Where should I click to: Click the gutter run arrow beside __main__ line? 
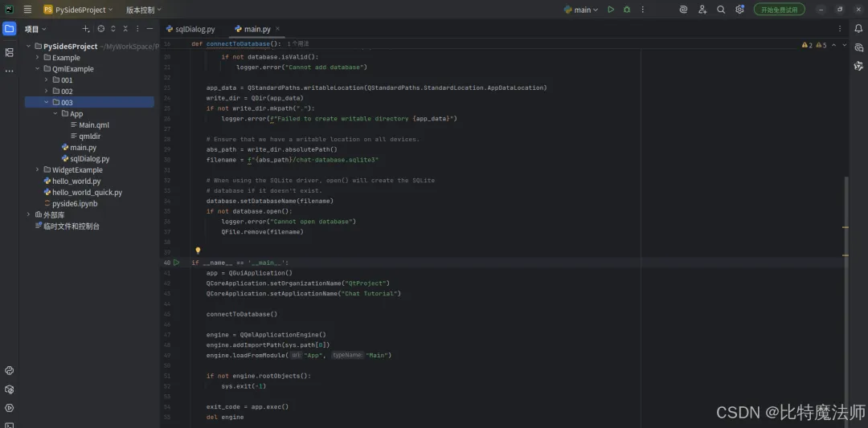177,263
